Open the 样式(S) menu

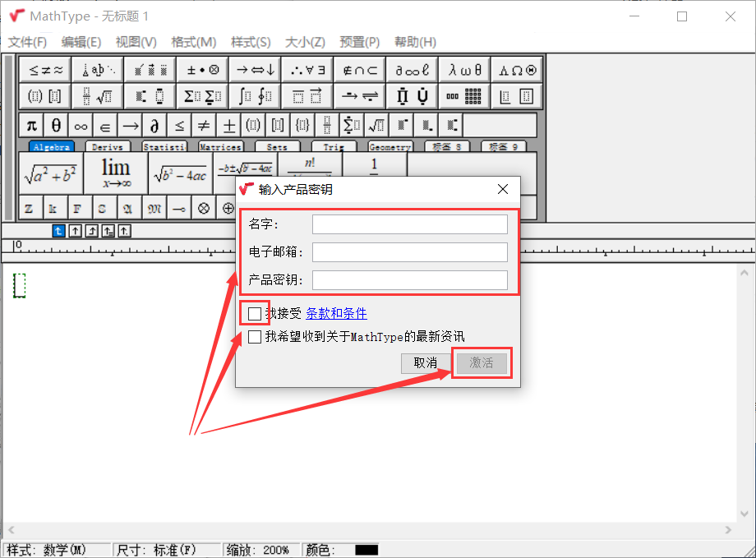coord(251,42)
